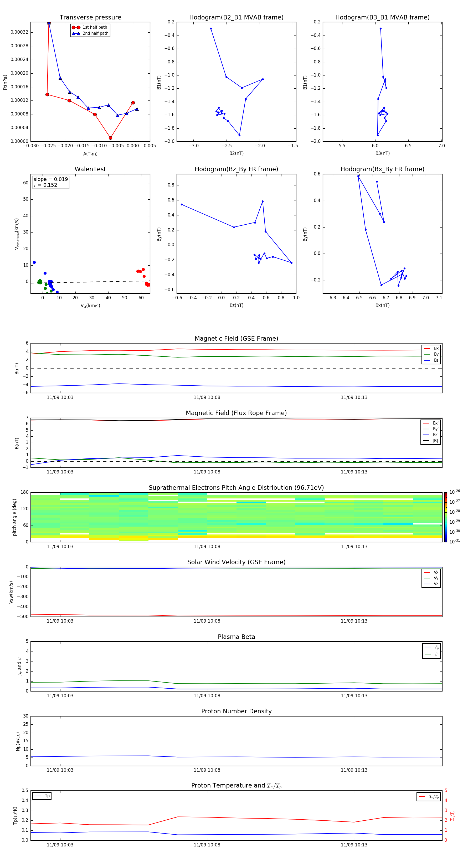
Task: Click the 'Magnetic Field (Flux Rope Frame)' title
Action: pos(236,413)
